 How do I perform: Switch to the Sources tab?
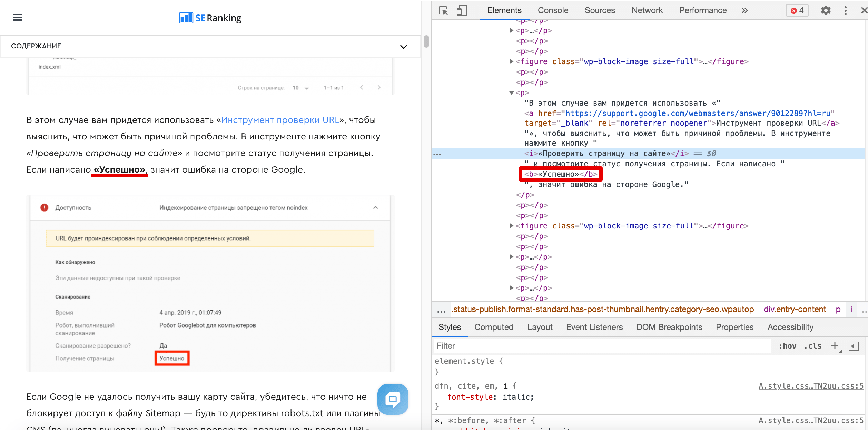click(600, 10)
